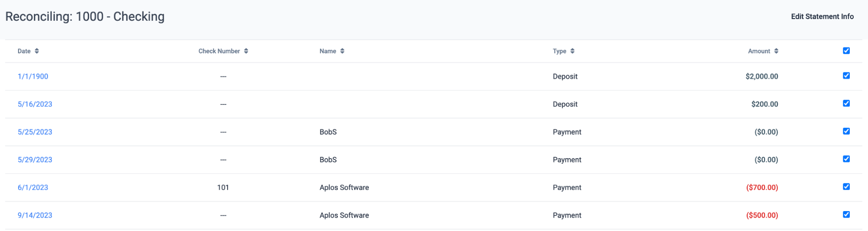Click the 5/29/2023 date link
The image size is (868, 231).
[35, 159]
